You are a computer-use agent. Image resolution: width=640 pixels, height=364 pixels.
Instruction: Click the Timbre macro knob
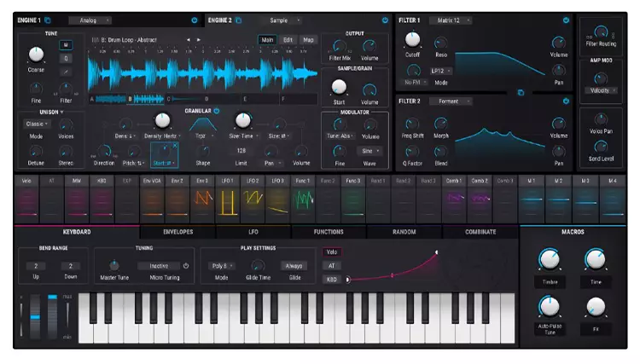point(550,258)
